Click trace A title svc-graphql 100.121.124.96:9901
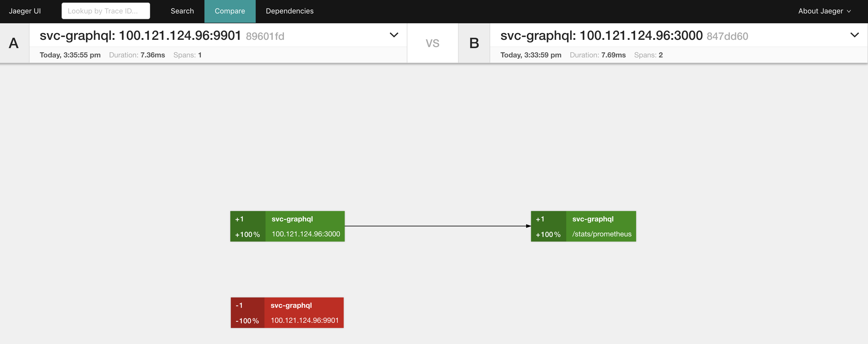 pyautogui.click(x=140, y=36)
